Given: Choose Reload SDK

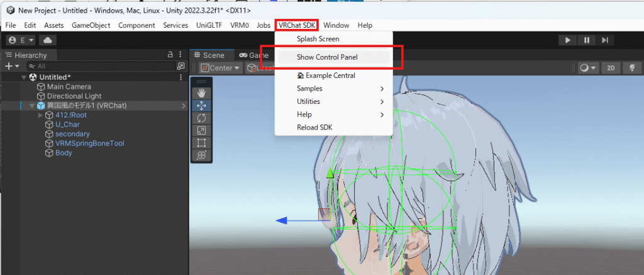Looking at the screenshot, I should [x=333, y=127].
